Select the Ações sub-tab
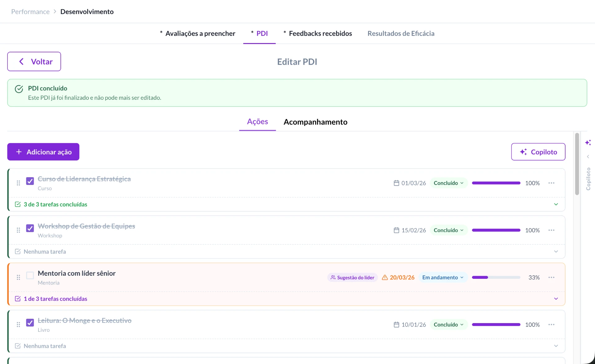Viewport: 595px width, 364px height. 257,122
